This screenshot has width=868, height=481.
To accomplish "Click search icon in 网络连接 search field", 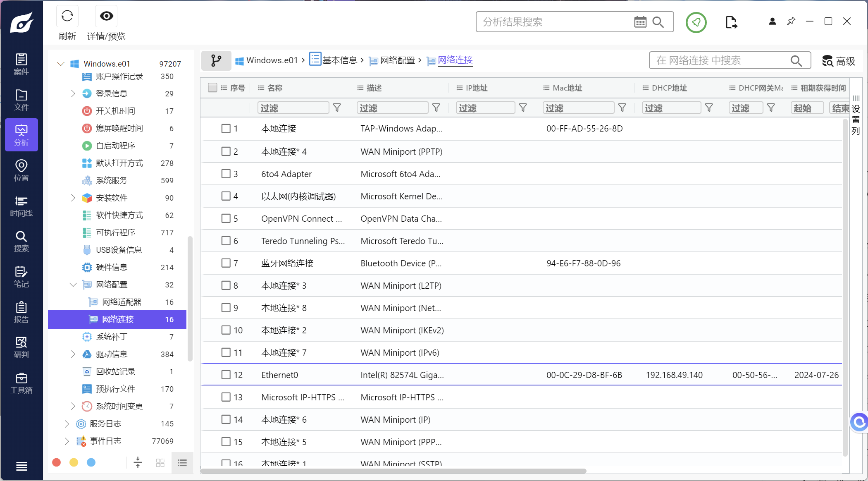I will pos(796,61).
